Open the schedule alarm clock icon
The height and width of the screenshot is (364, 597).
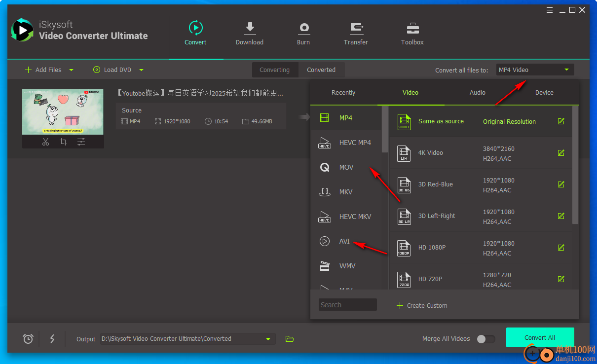pos(28,338)
